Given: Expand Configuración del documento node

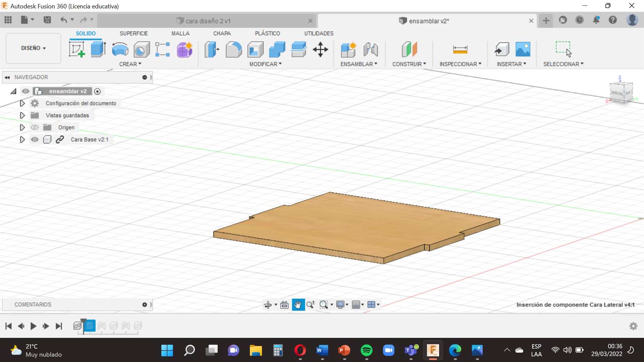Looking at the screenshot, I should (x=22, y=103).
